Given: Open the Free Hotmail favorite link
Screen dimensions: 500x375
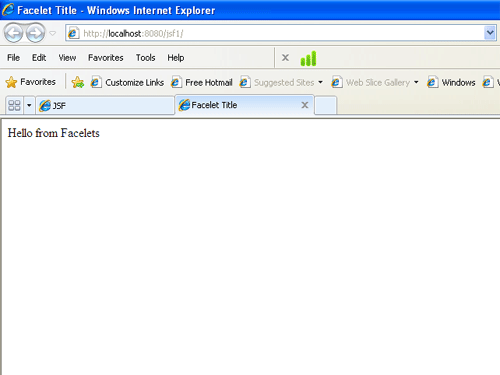Looking at the screenshot, I should click(209, 82).
